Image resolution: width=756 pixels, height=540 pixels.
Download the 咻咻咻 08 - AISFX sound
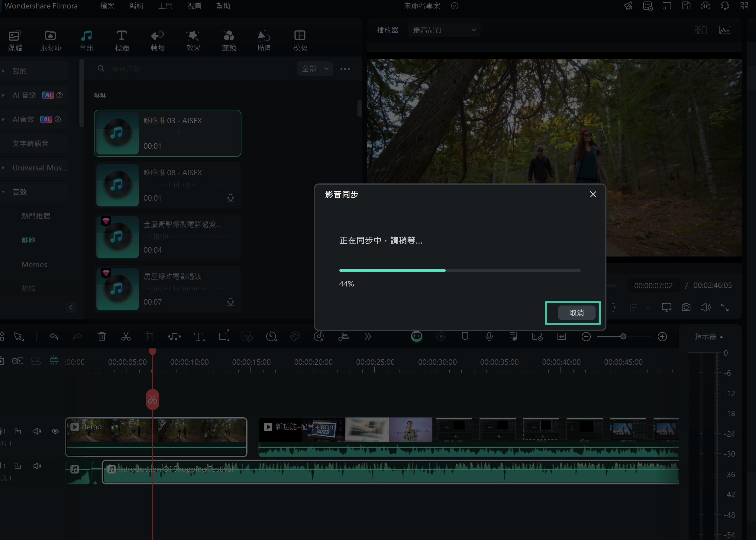tap(230, 198)
